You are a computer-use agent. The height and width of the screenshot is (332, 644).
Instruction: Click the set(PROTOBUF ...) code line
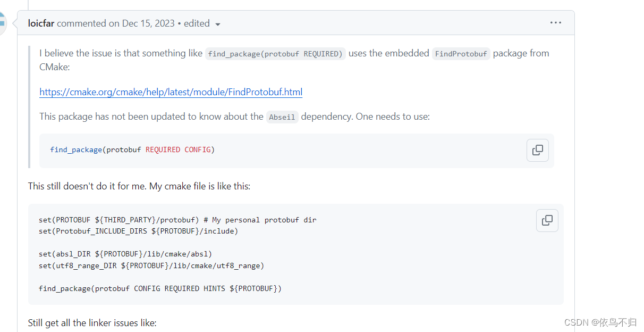(177, 219)
